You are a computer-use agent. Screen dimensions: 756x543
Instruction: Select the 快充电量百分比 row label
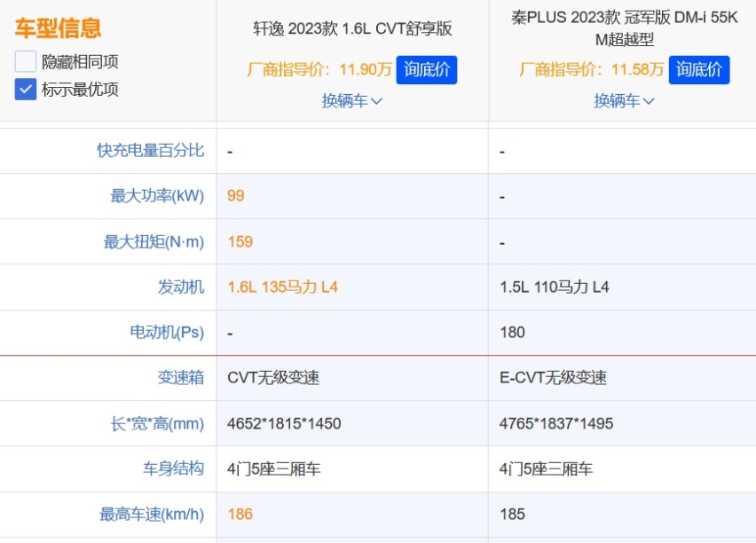click(151, 151)
